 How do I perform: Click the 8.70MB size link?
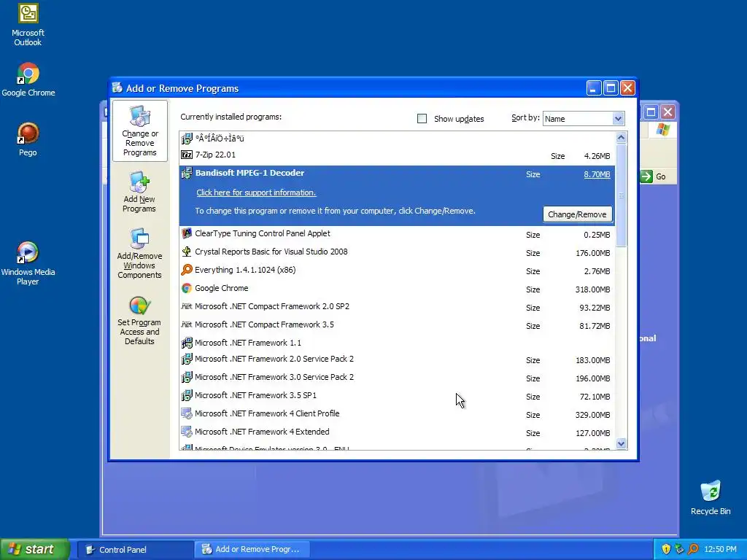click(597, 174)
